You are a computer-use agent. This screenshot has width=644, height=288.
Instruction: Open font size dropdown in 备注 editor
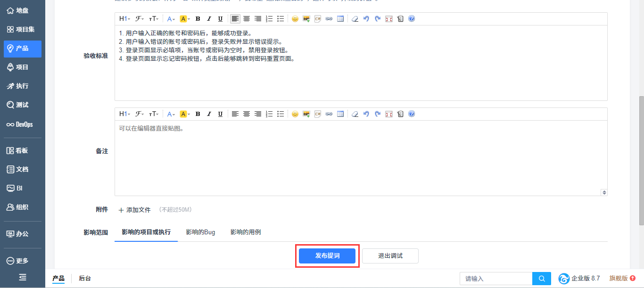point(154,114)
